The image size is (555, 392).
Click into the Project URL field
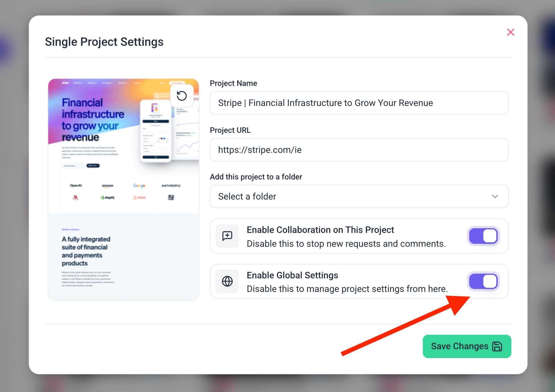point(359,150)
